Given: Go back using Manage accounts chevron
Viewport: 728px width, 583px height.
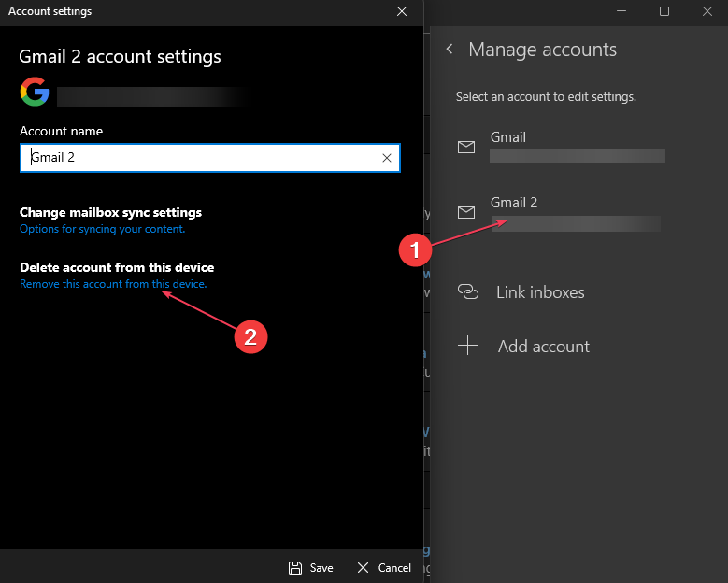Looking at the screenshot, I should coord(450,50).
